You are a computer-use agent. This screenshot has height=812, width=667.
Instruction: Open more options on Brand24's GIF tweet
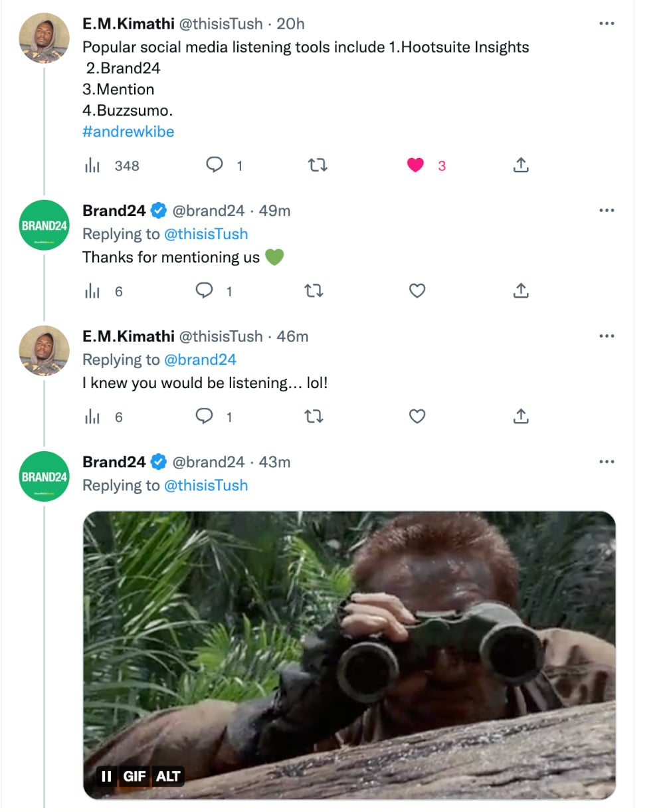607,462
